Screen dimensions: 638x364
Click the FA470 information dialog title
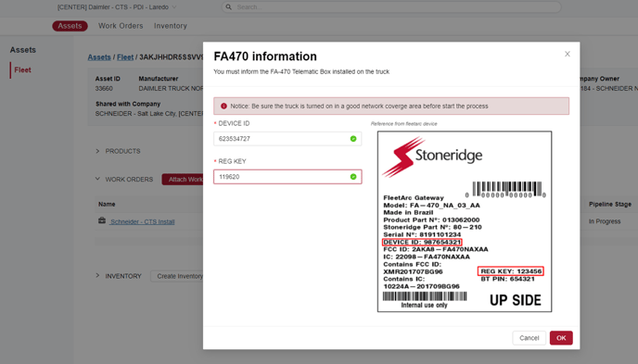[x=265, y=56]
